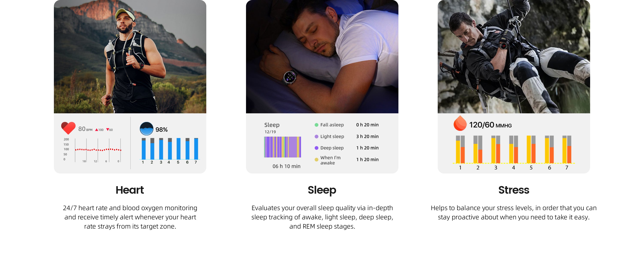Viewport: 644px width, 262px height.
Task: Click the green Fall asleep legend dot
Action: [316, 125]
